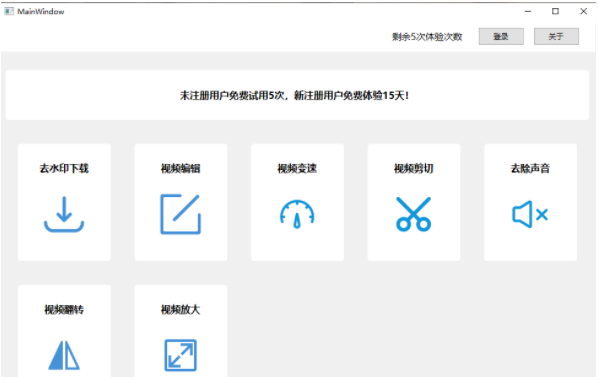Image resolution: width=598 pixels, height=377 pixels.
Task: Open the 关于 about button
Action: click(x=556, y=36)
